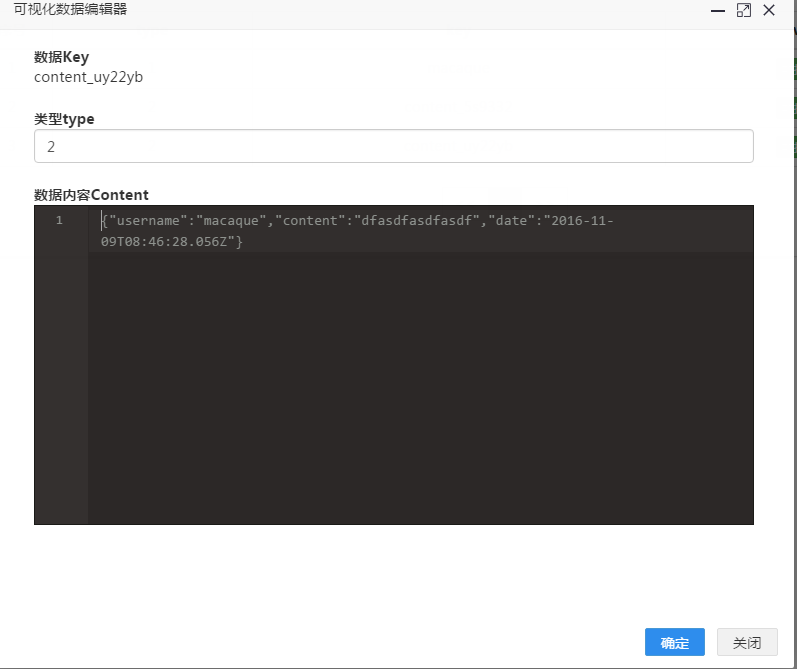Maximize the data editor dialog window
The image size is (797, 669).
click(743, 10)
